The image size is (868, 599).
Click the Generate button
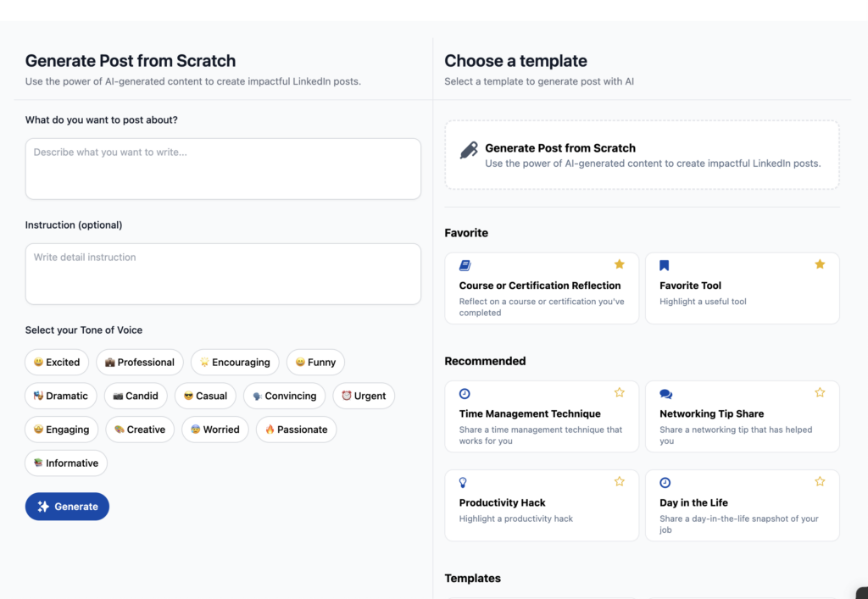[x=67, y=506]
